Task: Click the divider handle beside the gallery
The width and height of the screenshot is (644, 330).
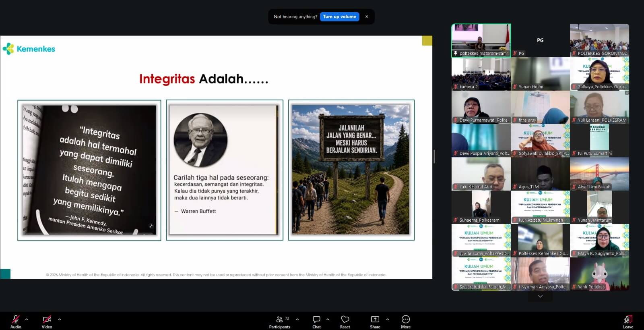Action: [434, 156]
